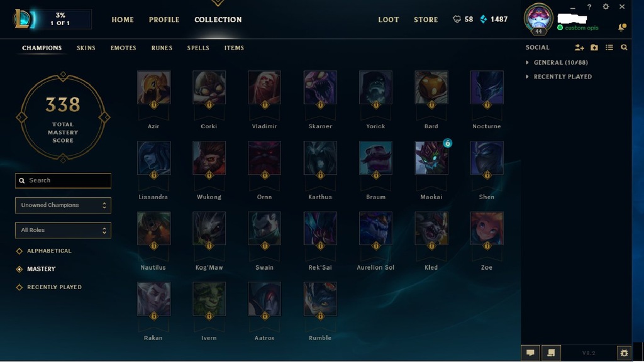644x362 pixels.
Task: Switch to the Runes tab
Action: pos(162,48)
